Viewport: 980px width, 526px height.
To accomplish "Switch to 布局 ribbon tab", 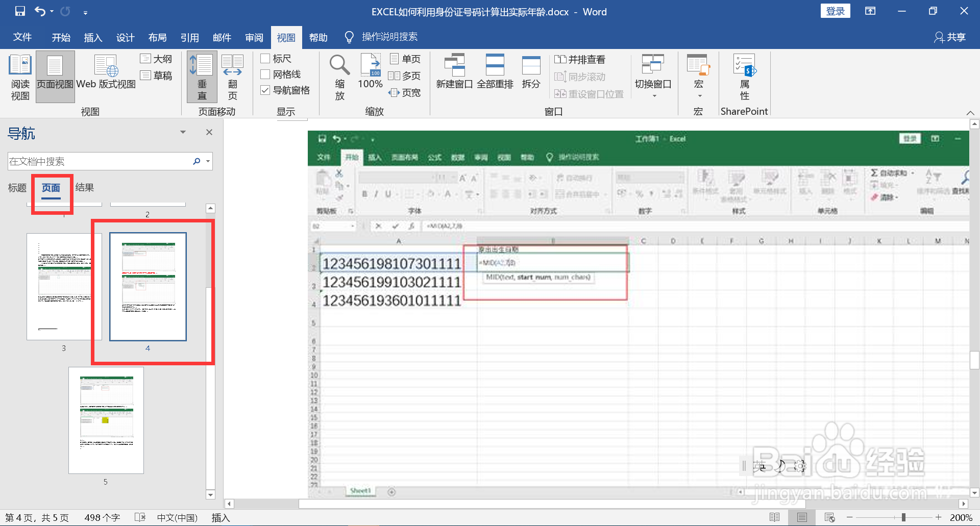I will point(158,38).
